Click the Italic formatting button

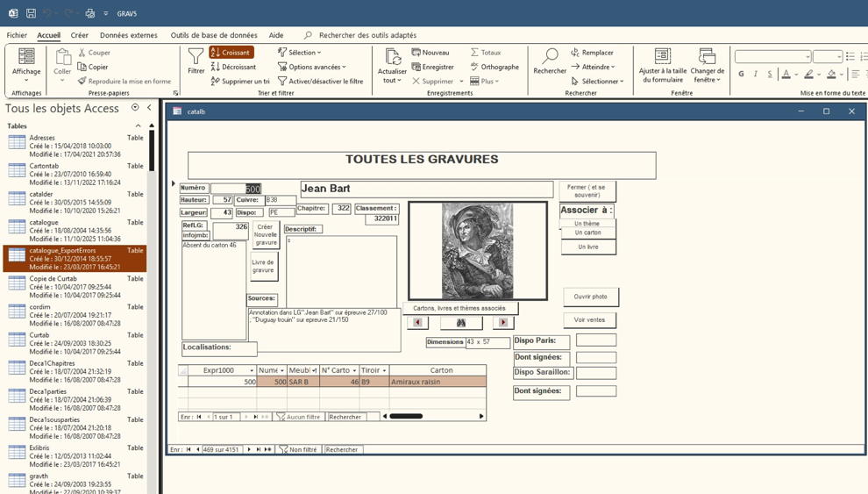point(755,74)
